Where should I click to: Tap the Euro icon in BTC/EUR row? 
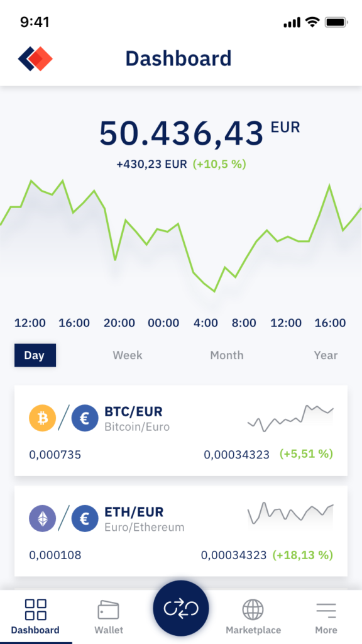(x=85, y=418)
